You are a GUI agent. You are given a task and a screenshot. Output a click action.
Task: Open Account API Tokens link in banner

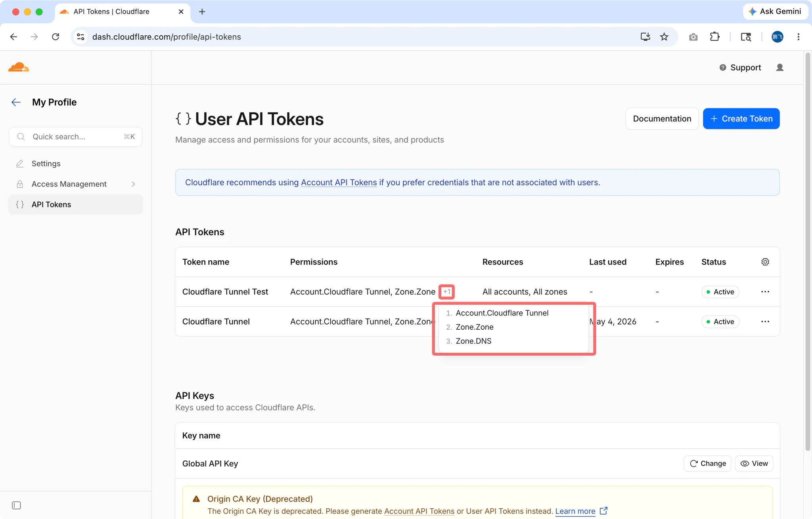(x=339, y=182)
